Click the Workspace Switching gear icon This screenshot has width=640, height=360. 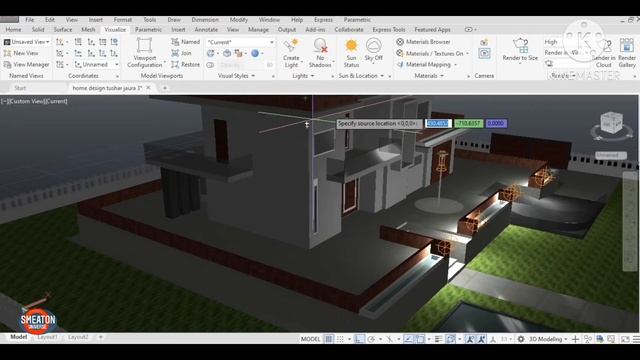[521, 339]
